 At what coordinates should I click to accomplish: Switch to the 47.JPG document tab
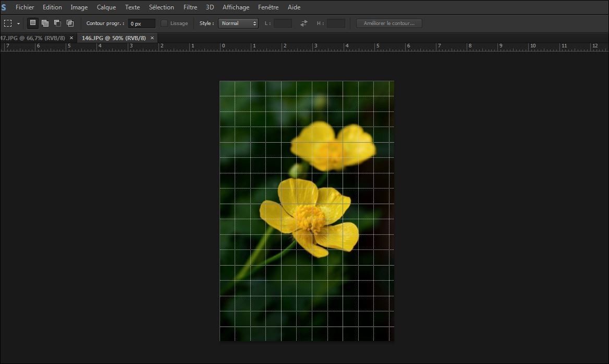pos(32,38)
